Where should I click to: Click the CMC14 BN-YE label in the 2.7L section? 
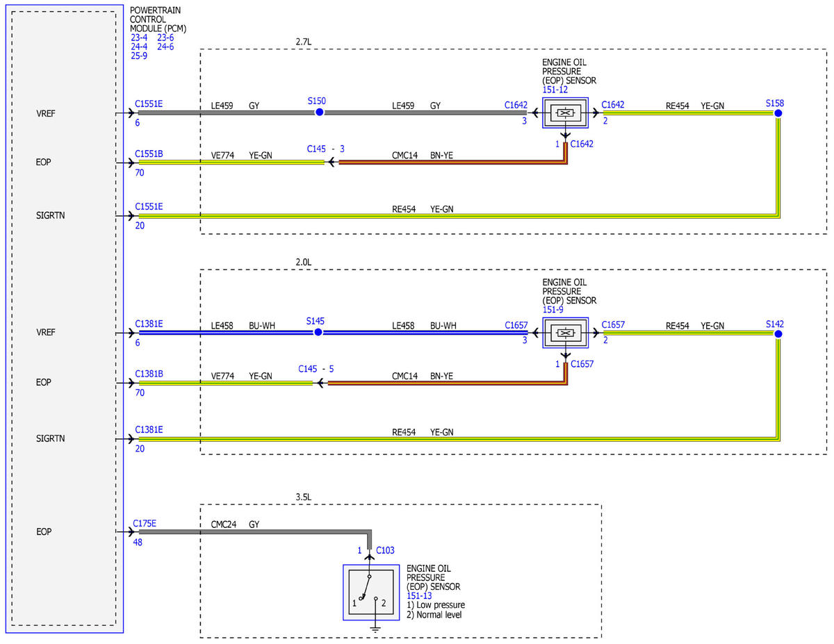pyautogui.click(x=422, y=156)
